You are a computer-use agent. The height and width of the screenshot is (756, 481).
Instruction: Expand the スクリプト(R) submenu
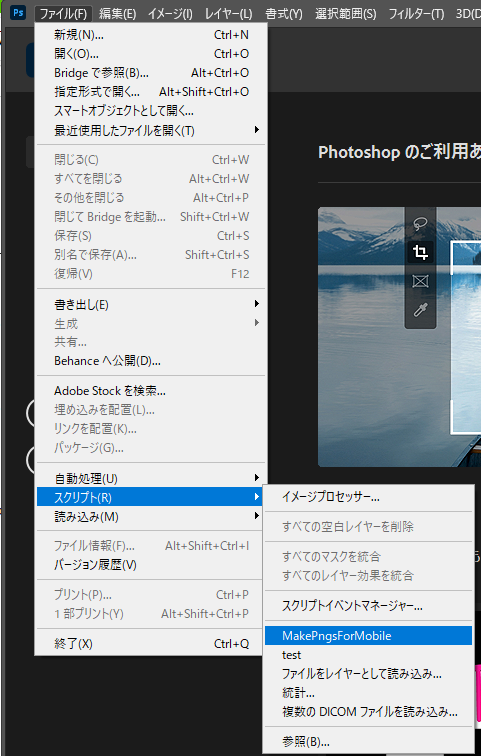pyautogui.click(x=151, y=497)
